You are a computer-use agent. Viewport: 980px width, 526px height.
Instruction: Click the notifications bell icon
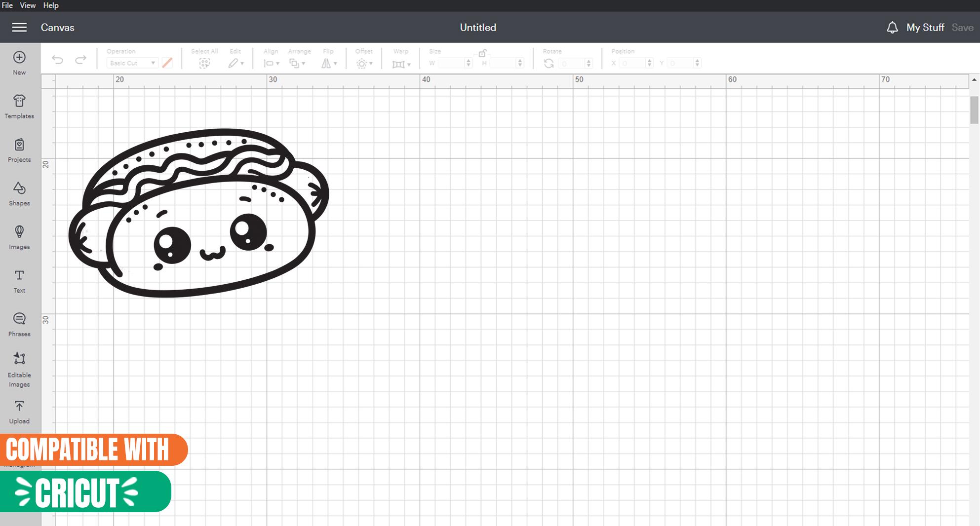892,28
